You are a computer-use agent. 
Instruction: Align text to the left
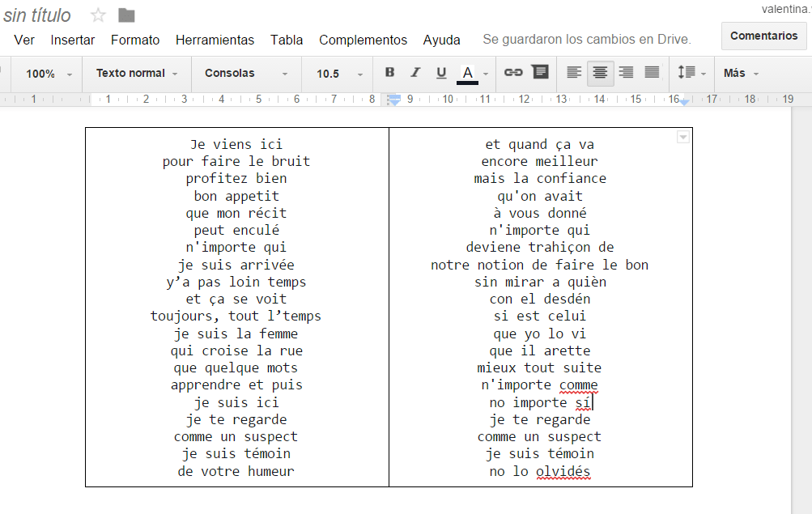pyautogui.click(x=574, y=73)
